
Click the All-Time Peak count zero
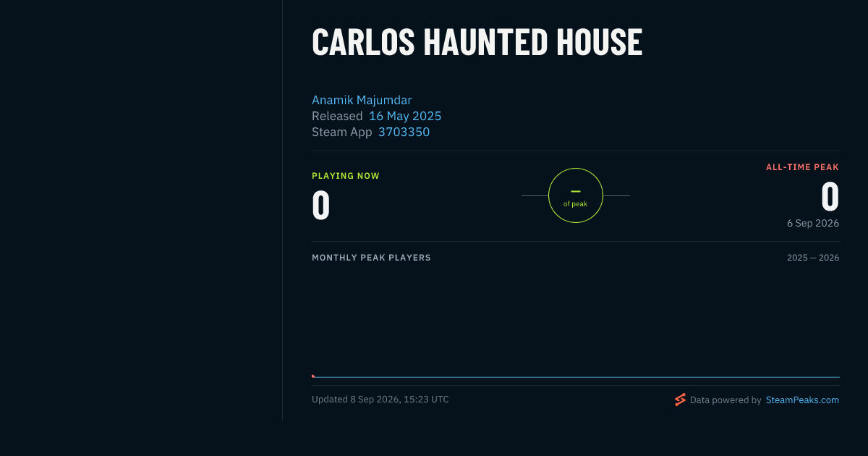pos(830,196)
